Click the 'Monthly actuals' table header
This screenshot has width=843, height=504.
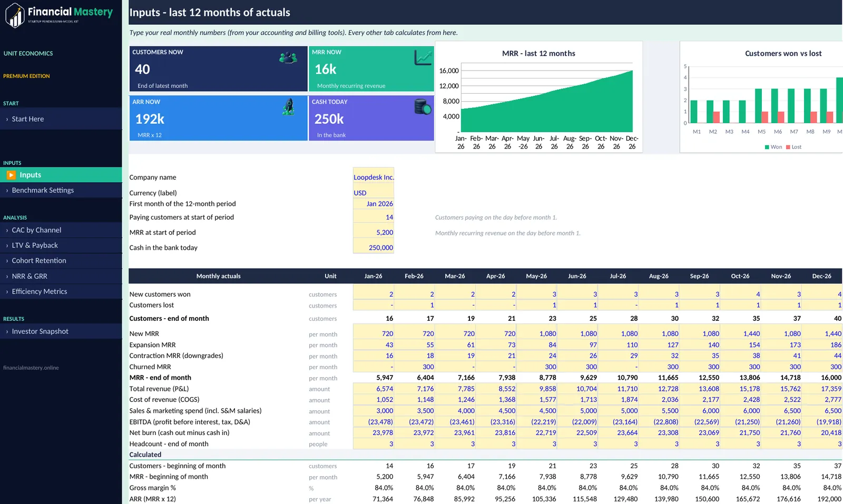click(x=219, y=276)
